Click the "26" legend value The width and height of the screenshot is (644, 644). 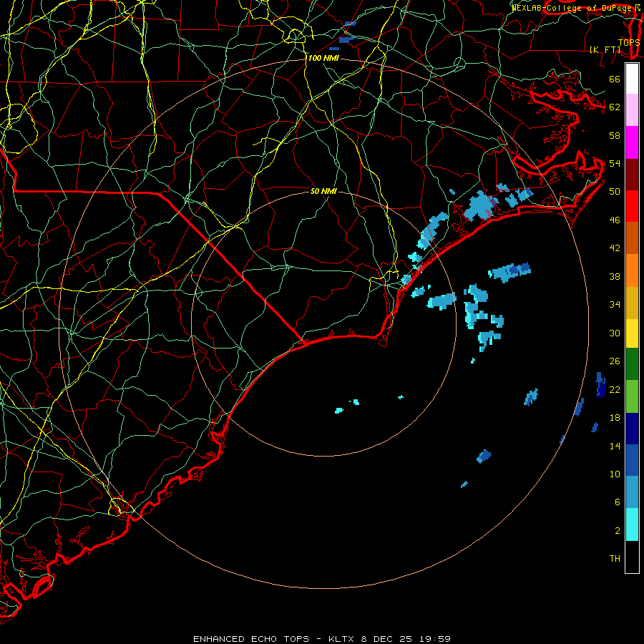pyautogui.click(x=615, y=361)
